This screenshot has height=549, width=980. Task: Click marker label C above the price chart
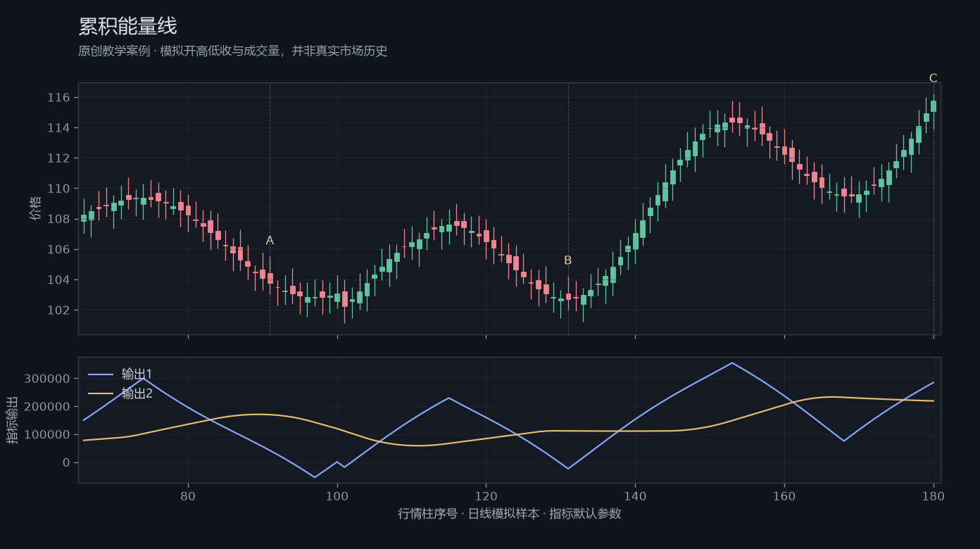coord(934,78)
